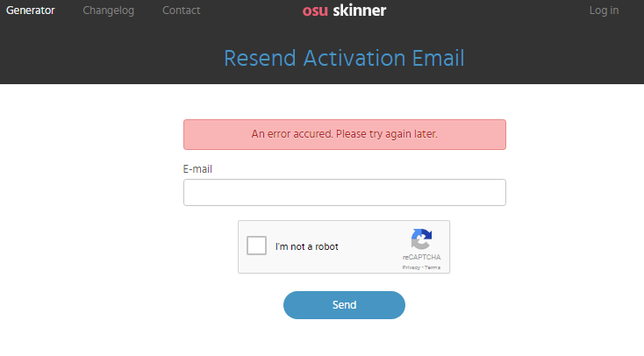Click the osu skinner site logo
This screenshot has height=356, width=644.
[x=344, y=11]
